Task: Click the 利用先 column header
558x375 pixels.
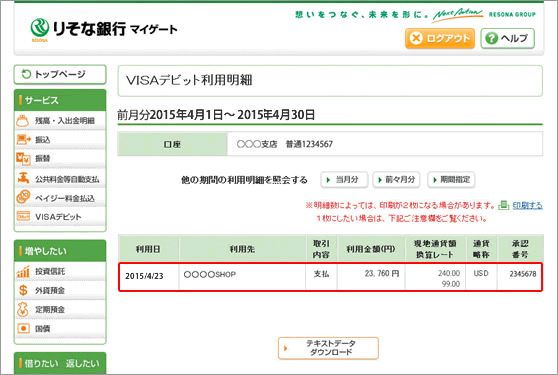Action: pos(242,249)
